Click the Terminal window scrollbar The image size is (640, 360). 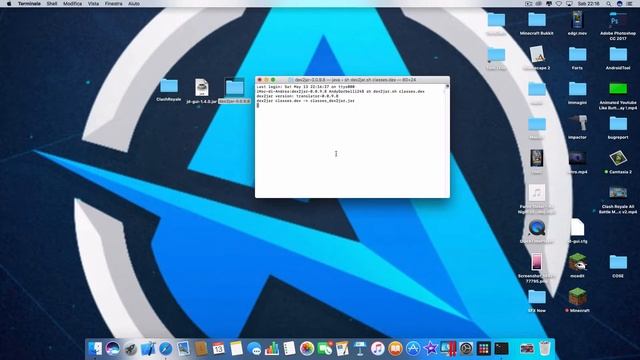point(447,140)
